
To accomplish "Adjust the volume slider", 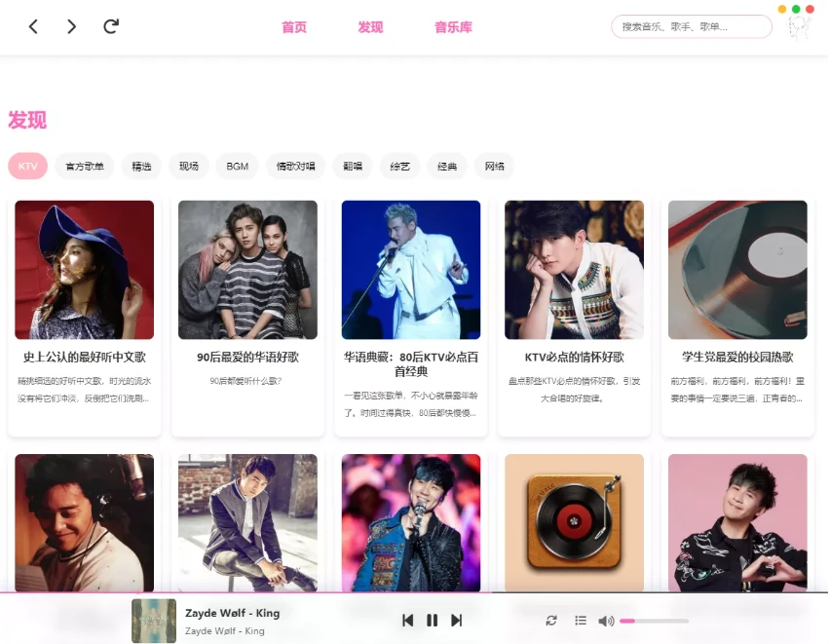I will click(654, 621).
